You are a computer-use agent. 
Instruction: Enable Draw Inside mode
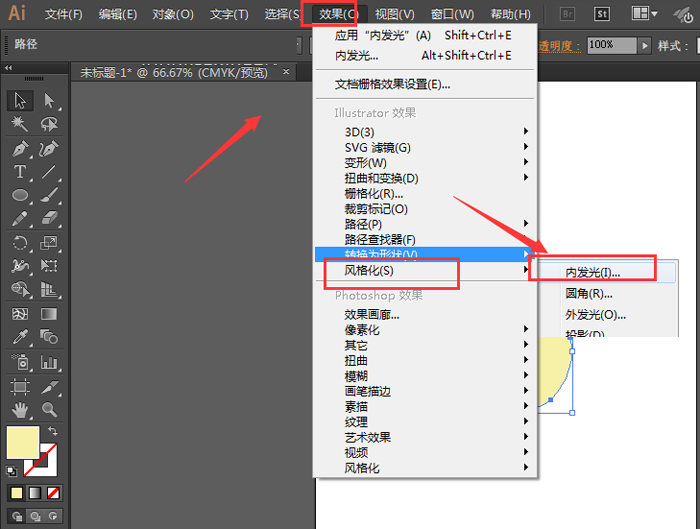(53, 517)
